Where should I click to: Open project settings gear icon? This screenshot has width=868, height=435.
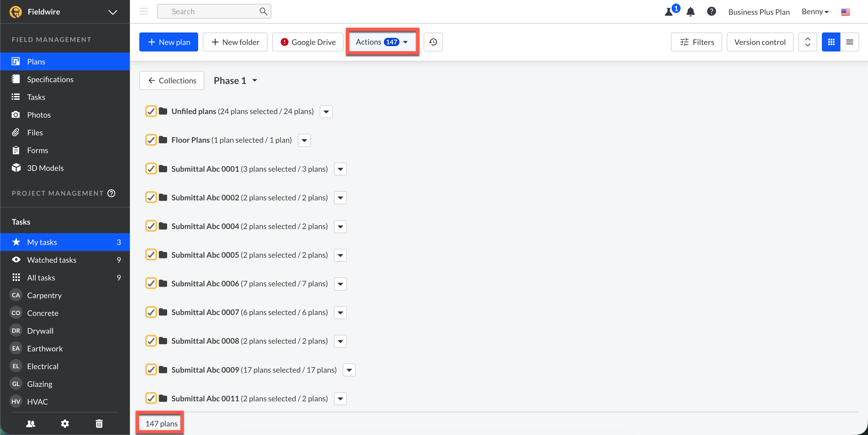[x=65, y=423]
